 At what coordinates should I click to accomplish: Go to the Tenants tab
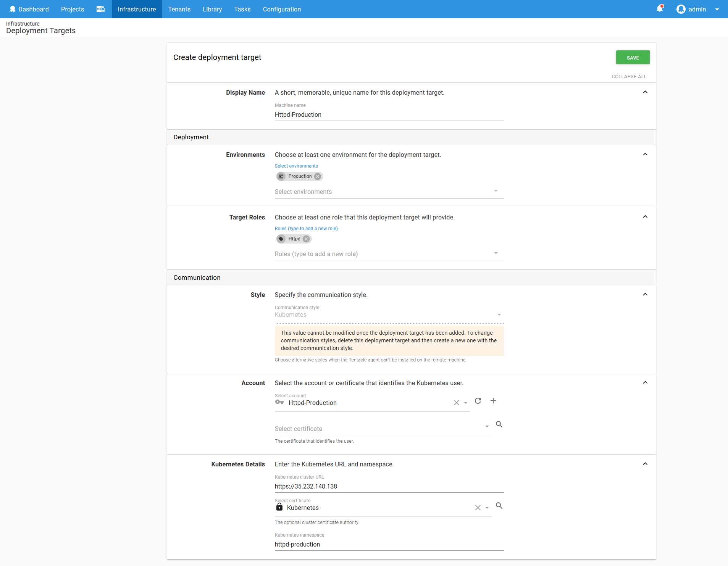tap(179, 9)
